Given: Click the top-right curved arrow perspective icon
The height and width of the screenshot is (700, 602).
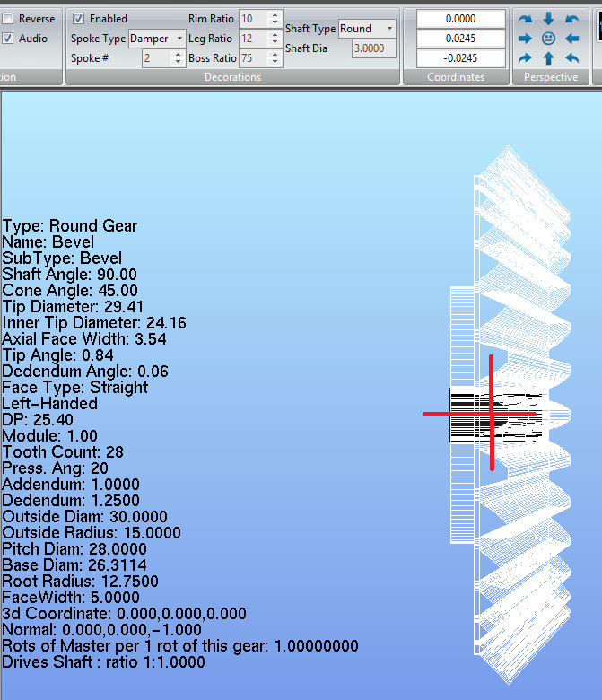Looking at the screenshot, I should click(x=572, y=18).
